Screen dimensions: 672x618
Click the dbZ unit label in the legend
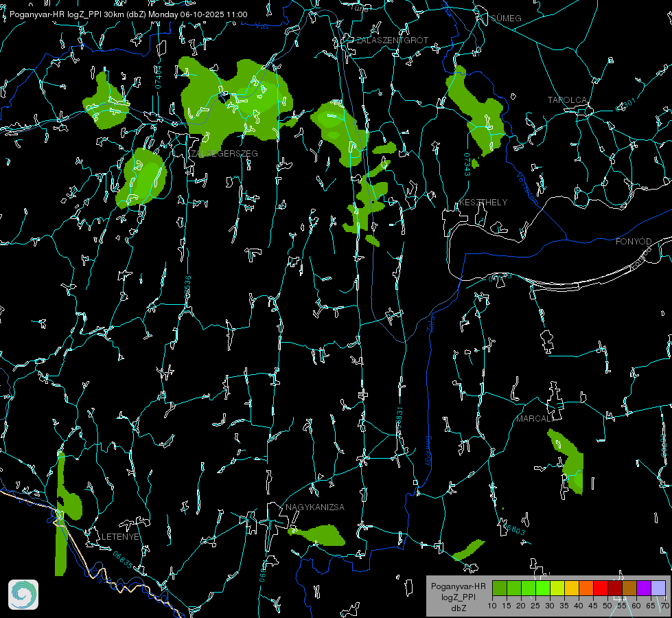tap(458, 608)
